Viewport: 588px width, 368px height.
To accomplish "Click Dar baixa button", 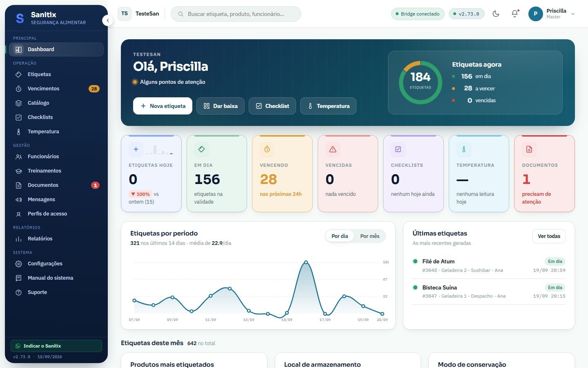I will point(220,106).
